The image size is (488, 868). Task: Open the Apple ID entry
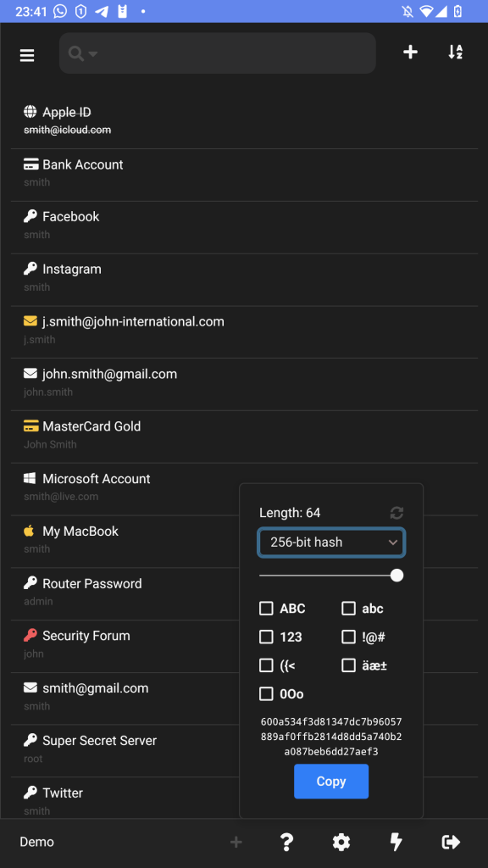(x=244, y=122)
